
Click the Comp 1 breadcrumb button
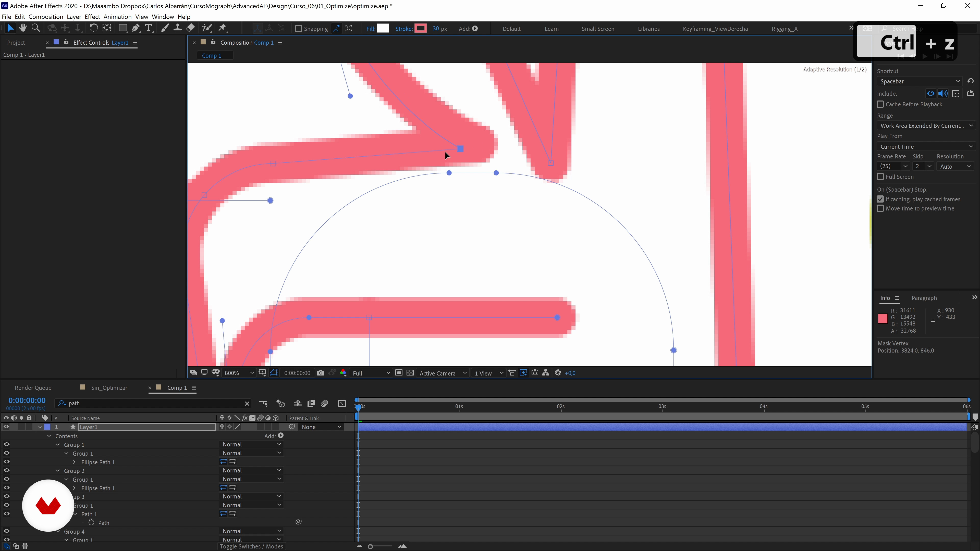tap(215, 56)
